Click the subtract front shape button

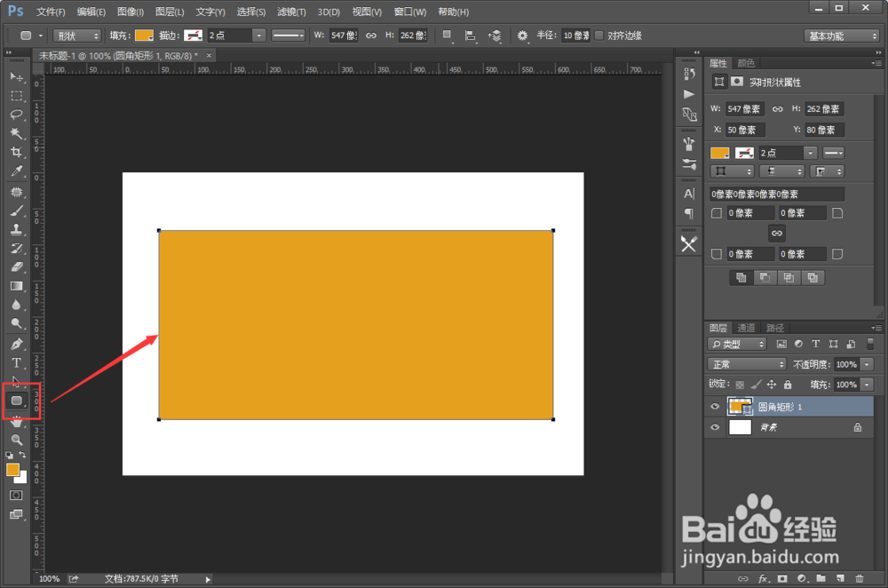[765, 278]
